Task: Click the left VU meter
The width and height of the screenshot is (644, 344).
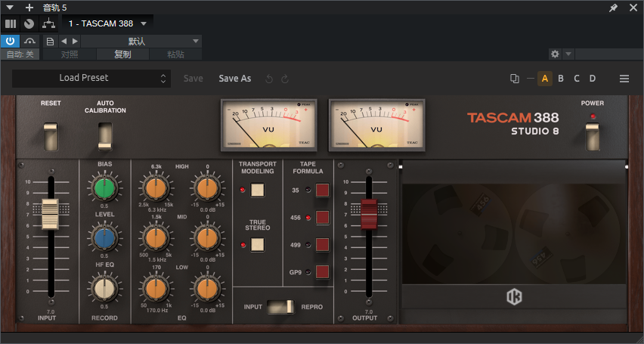Action: (268, 126)
